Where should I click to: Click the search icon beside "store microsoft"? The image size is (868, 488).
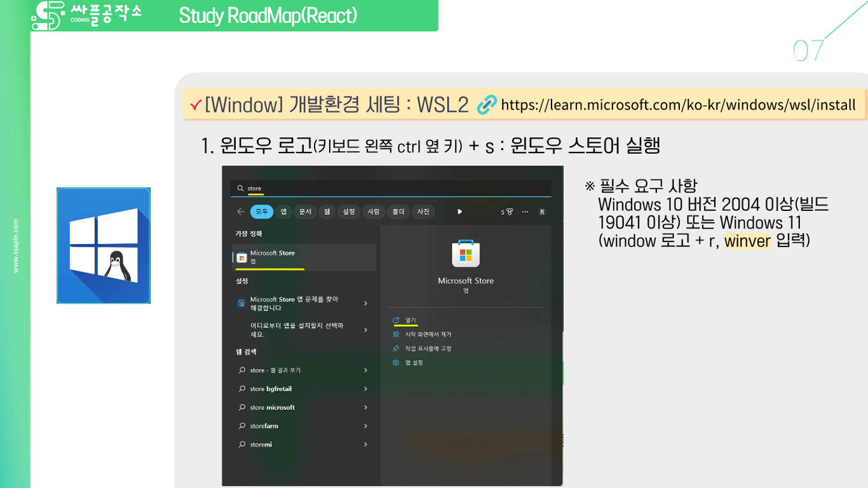pos(241,407)
